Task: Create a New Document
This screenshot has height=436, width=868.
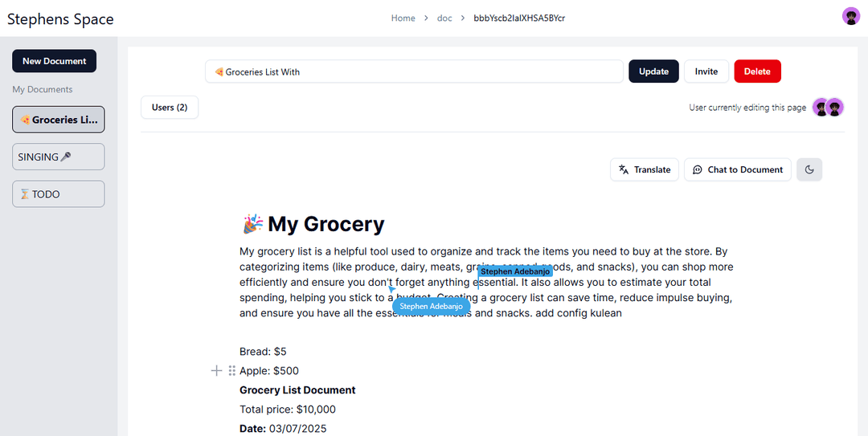Action: point(54,61)
